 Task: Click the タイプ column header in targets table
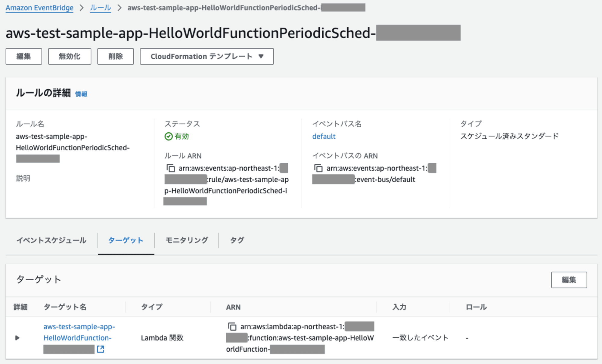pos(152,307)
